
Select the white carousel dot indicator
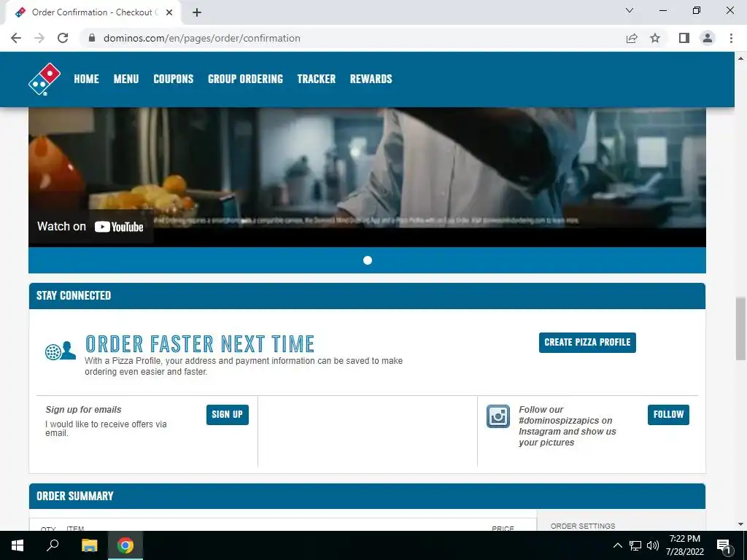pos(368,260)
